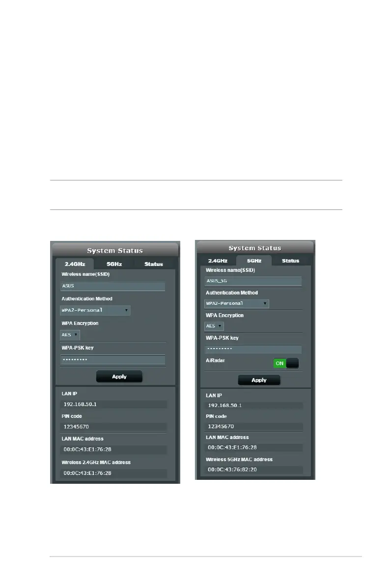Open Status tab in right panel
This screenshot has width=390, height=588.
290,261
